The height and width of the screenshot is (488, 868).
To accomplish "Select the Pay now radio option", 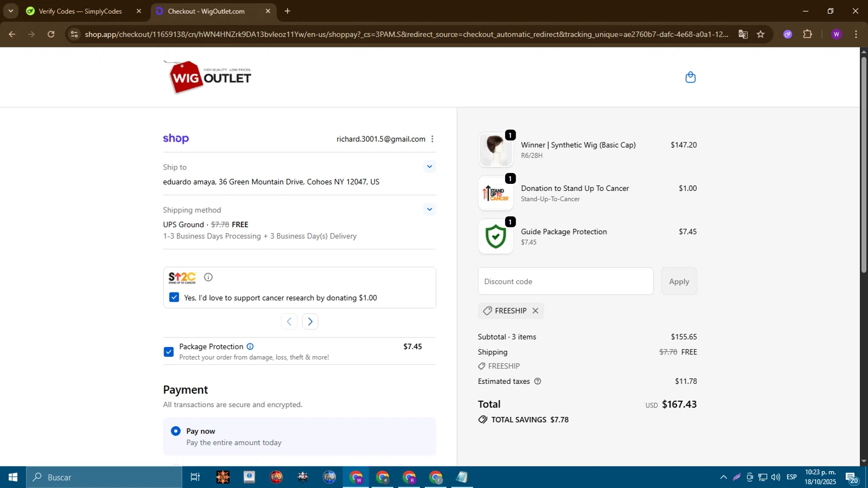I will coord(176,431).
